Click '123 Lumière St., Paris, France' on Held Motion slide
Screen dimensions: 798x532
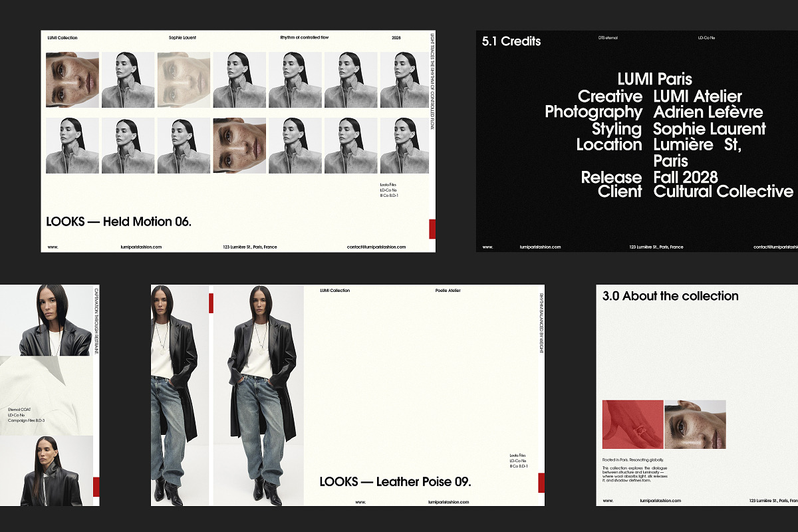250,247
